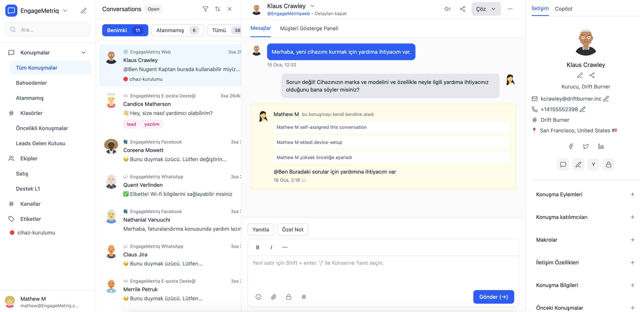Mute conversation with the speaker icon

click(x=447, y=9)
